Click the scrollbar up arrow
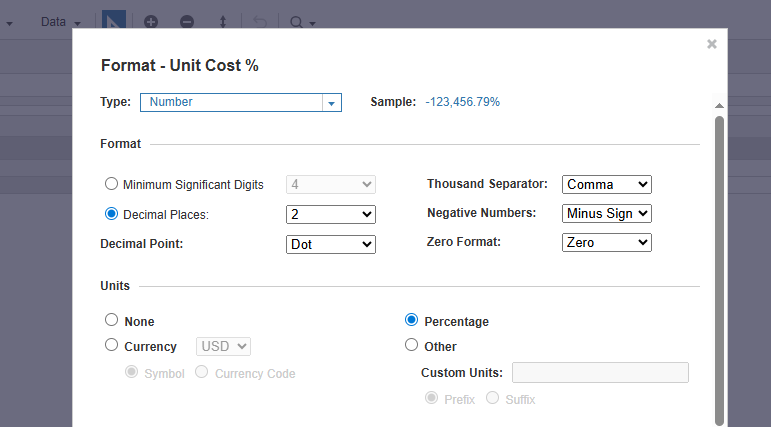771x427 pixels. [719, 105]
